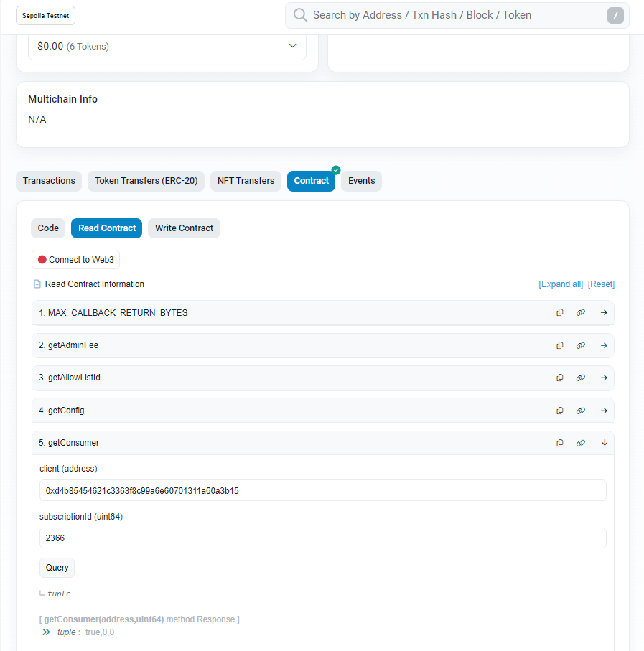The image size is (644, 651).
Task: Click the search magnifier icon
Action: tap(300, 15)
